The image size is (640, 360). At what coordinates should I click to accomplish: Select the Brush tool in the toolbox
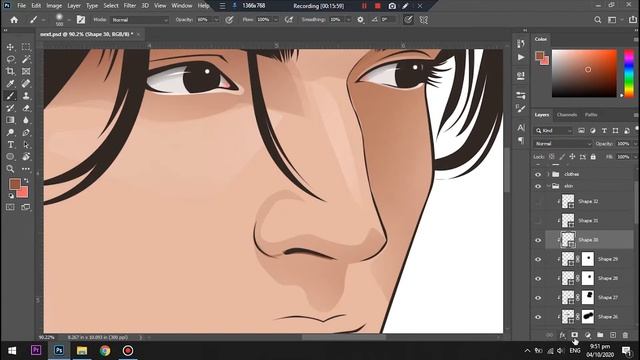(x=10, y=96)
